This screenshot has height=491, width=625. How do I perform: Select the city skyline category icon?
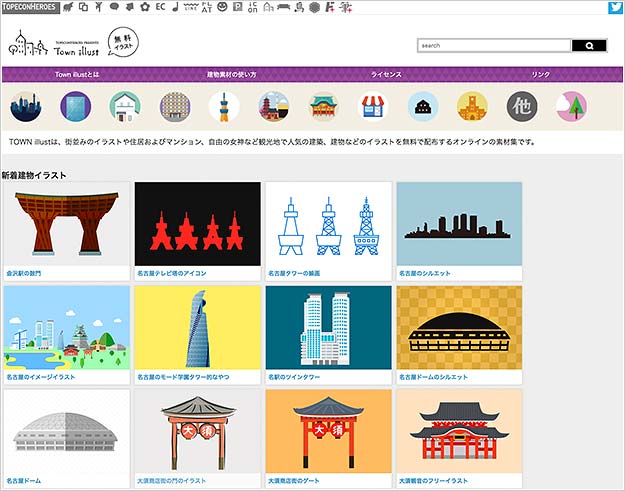26,106
